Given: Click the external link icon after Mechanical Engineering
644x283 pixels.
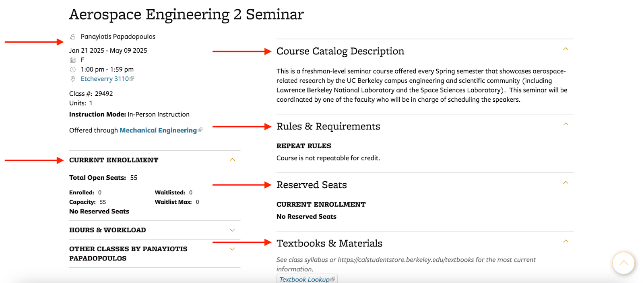Looking at the screenshot, I should pyautogui.click(x=200, y=130).
